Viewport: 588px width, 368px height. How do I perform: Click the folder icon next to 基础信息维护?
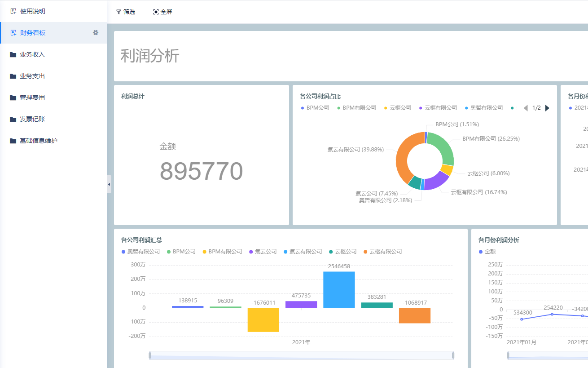click(x=13, y=141)
